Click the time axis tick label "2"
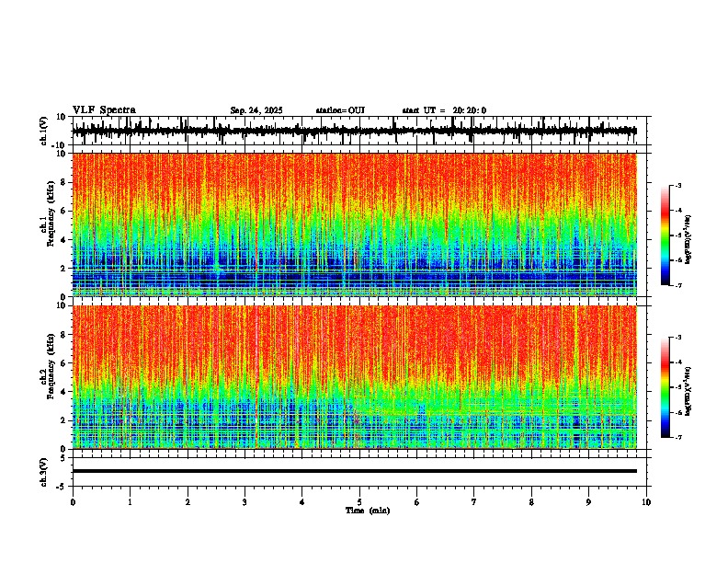This screenshot has height=563, width=728. tap(188, 502)
